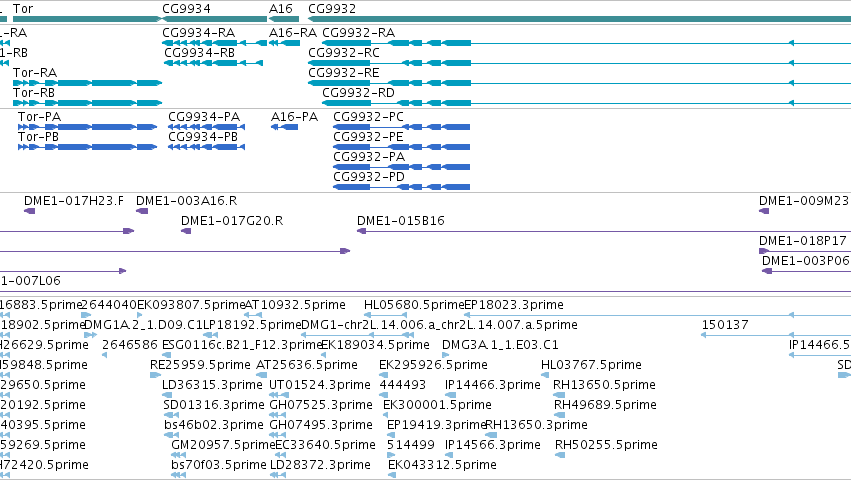Screen dimensions: 851x480
Task: Select transcript CG9934-RA
Action: tap(199, 33)
